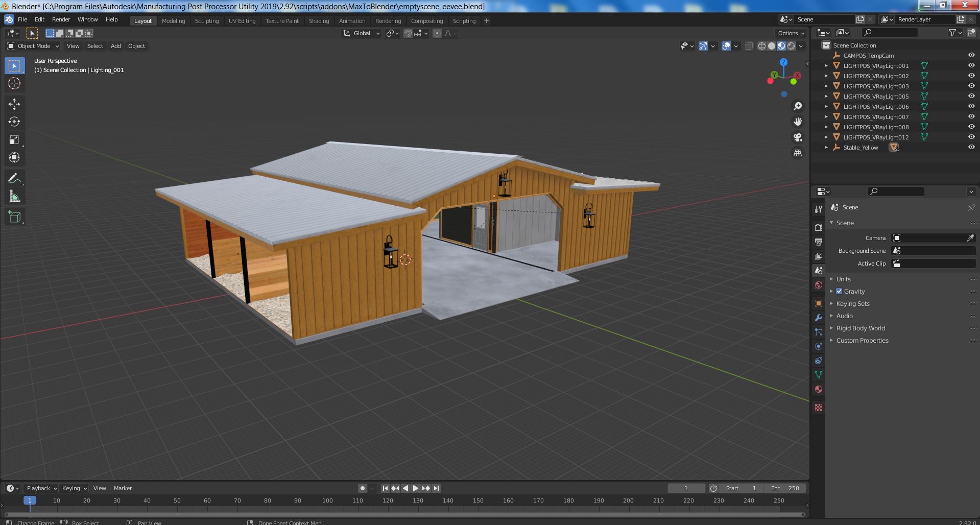The width and height of the screenshot is (980, 525).
Task: Toggle X-ray display
Action: coord(749,46)
